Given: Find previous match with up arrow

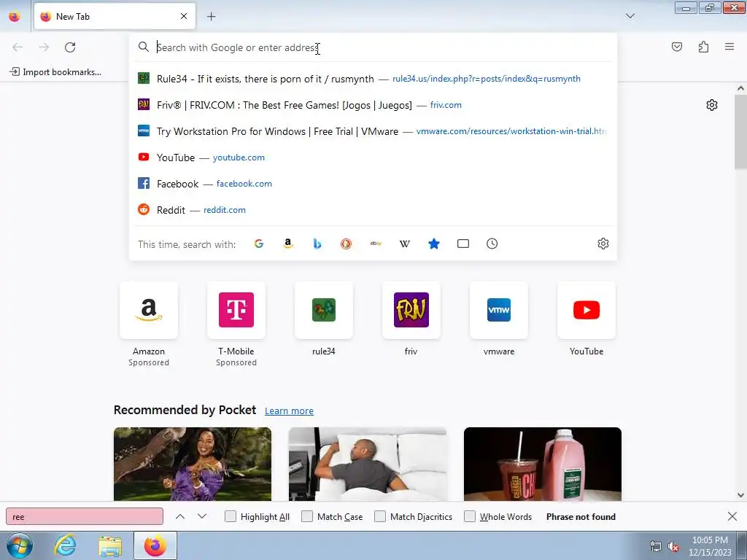Looking at the screenshot, I should tap(180, 517).
